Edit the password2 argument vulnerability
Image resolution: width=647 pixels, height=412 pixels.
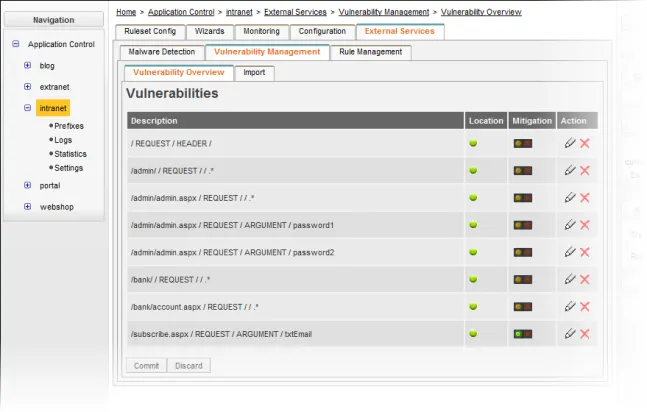pyautogui.click(x=570, y=252)
